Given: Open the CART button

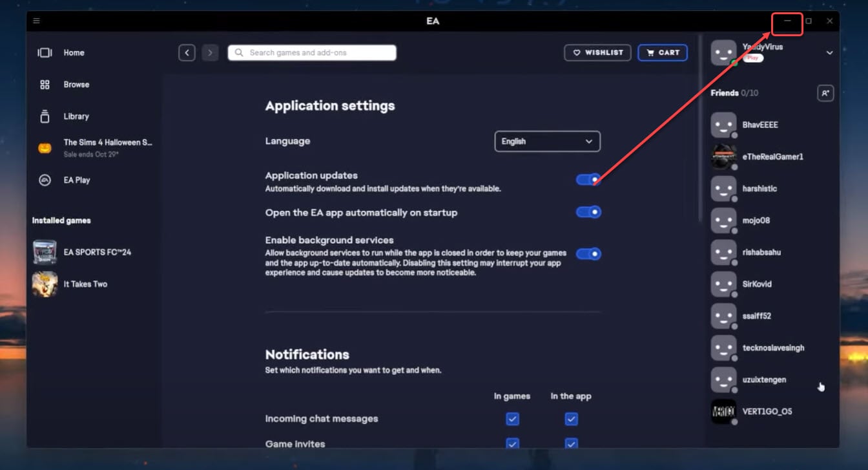Looking at the screenshot, I should click(663, 53).
